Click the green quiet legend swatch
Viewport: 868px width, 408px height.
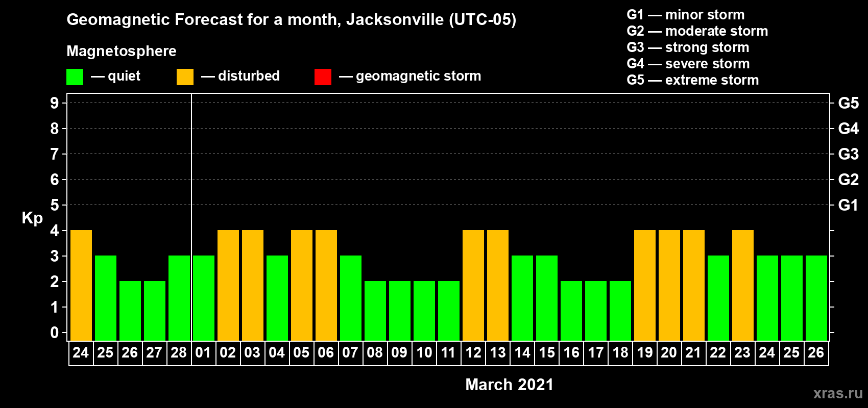tap(75, 77)
